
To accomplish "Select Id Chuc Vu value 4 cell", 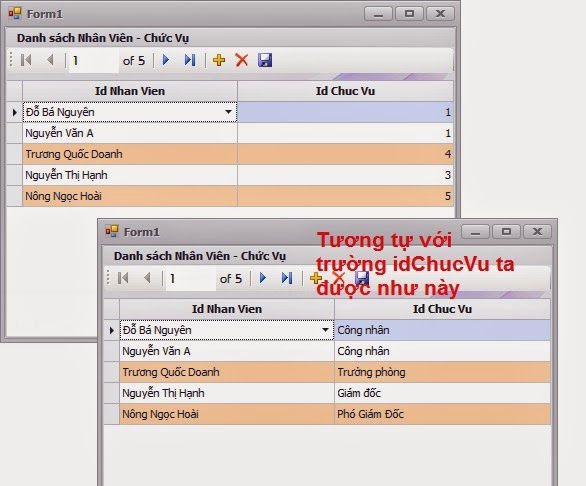I will coord(345,154).
